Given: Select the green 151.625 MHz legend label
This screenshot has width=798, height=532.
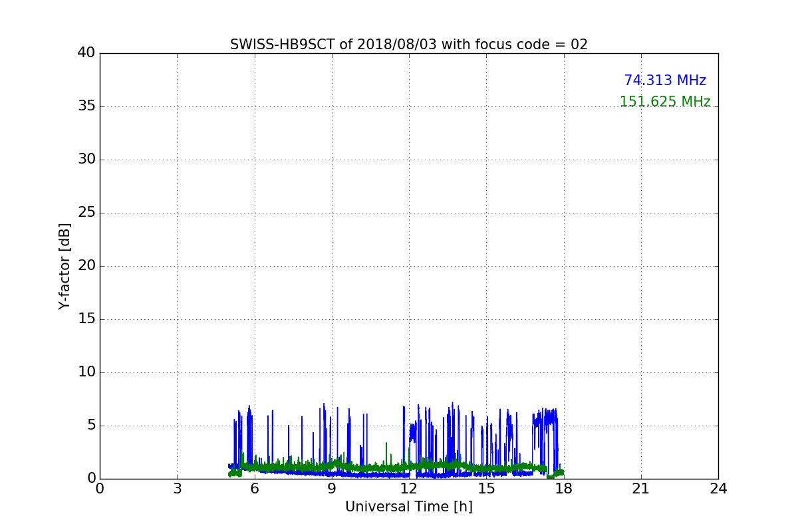Looking at the screenshot, I should (x=665, y=102).
